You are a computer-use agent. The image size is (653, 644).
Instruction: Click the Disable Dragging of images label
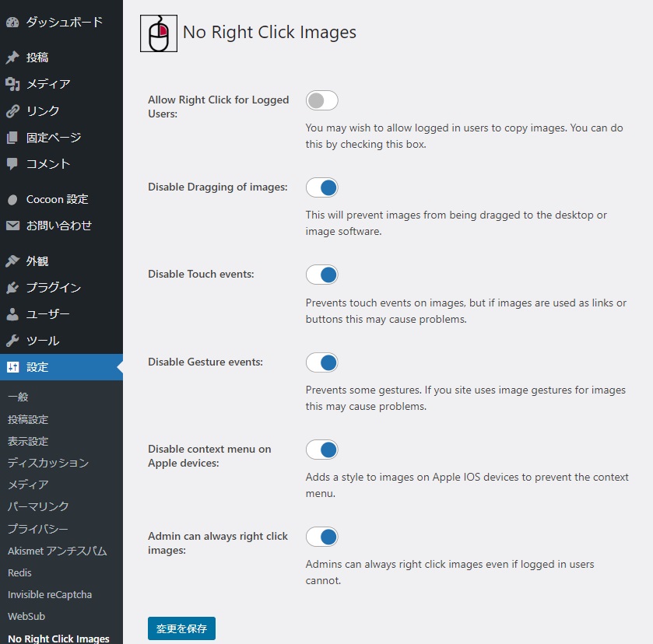(218, 187)
